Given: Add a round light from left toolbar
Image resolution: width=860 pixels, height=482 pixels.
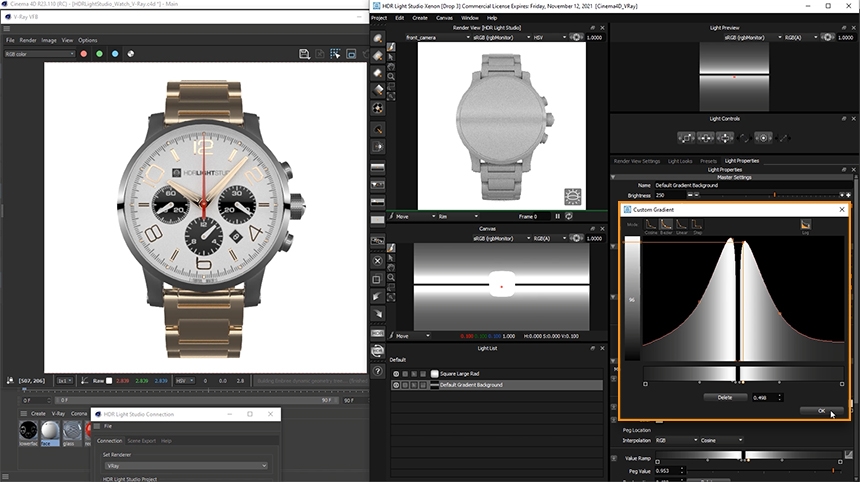Looking at the screenshot, I should click(x=378, y=38).
